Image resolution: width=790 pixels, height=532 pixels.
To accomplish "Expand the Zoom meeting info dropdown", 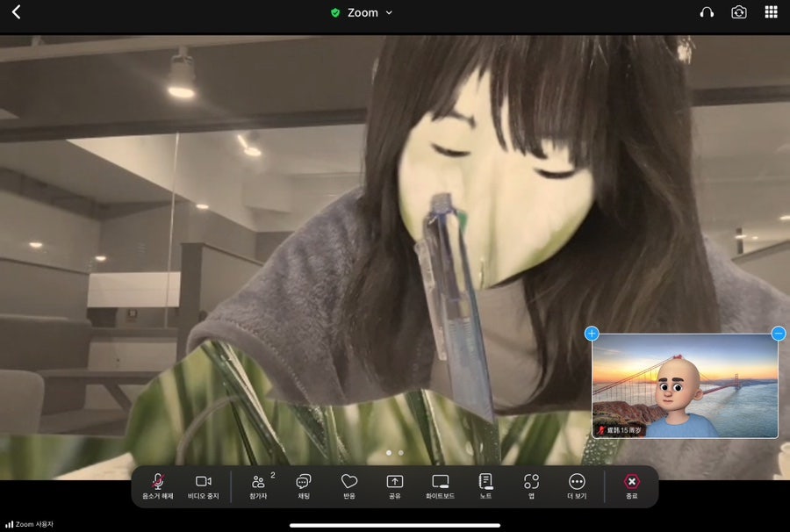I will click(389, 12).
